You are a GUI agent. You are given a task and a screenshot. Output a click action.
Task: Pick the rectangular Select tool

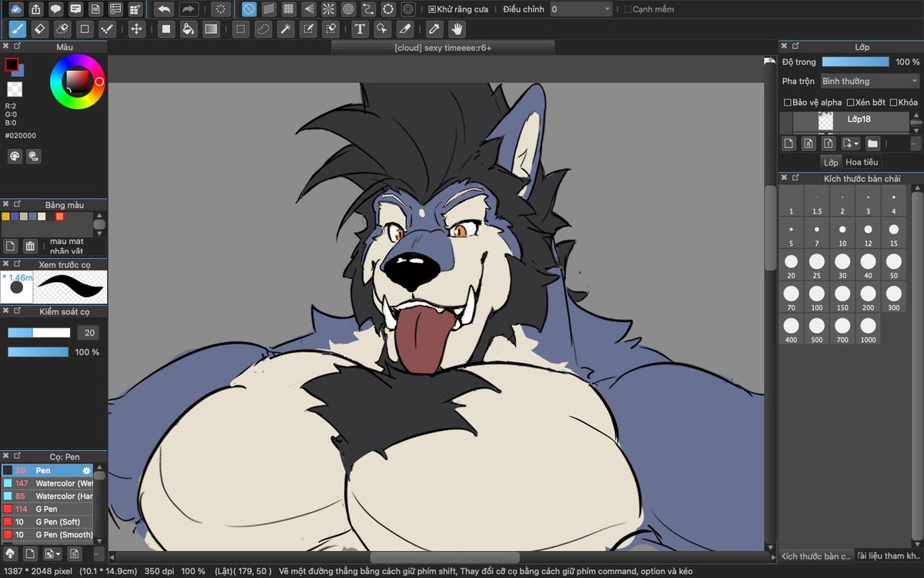[x=241, y=29]
